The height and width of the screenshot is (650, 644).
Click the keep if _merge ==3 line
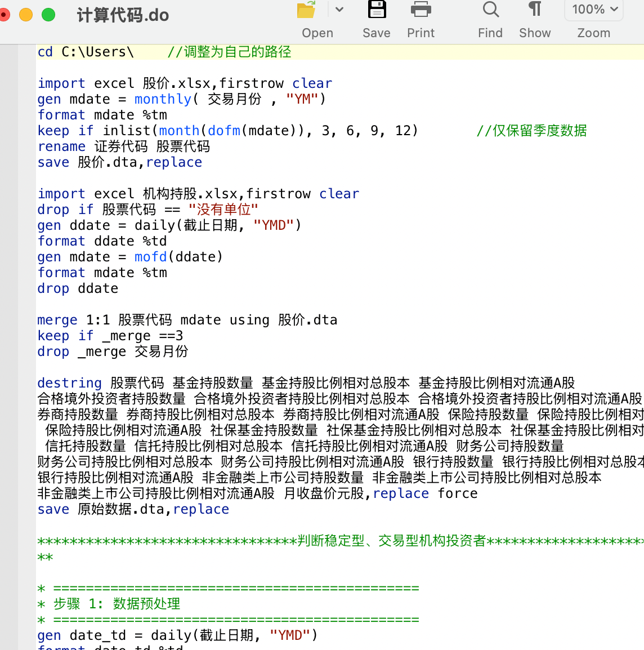pos(110,335)
